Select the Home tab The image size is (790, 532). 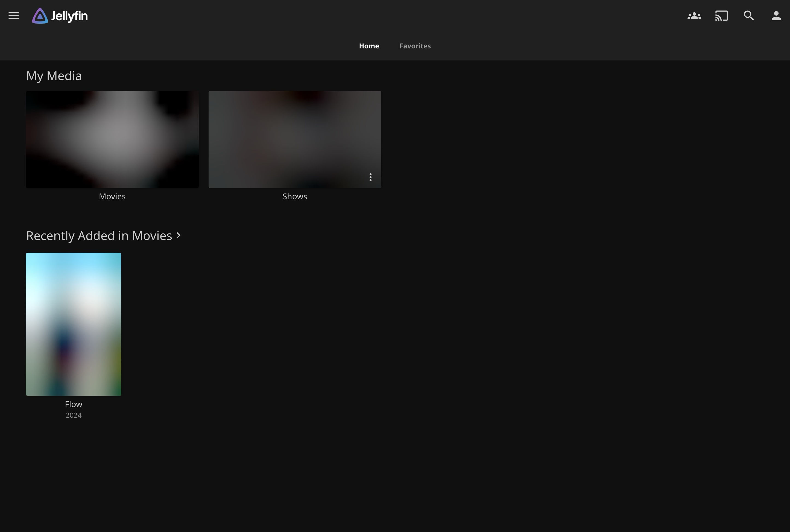(x=369, y=46)
